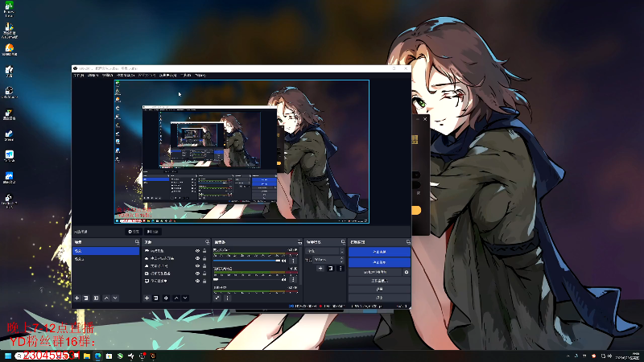Adjust transition duration using the spinner arrows
Viewport: 644px width, 362px height.
[x=341, y=260]
